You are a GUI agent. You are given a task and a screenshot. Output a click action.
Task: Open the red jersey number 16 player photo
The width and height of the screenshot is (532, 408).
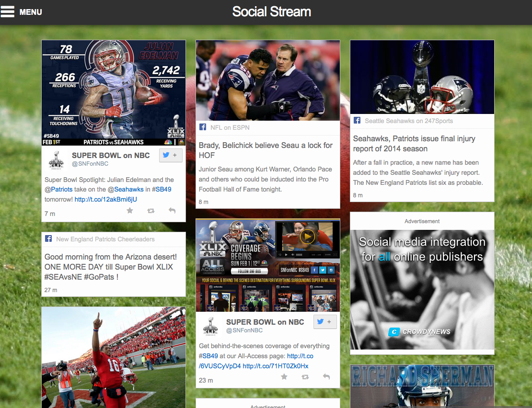pyautogui.click(x=114, y=358)
